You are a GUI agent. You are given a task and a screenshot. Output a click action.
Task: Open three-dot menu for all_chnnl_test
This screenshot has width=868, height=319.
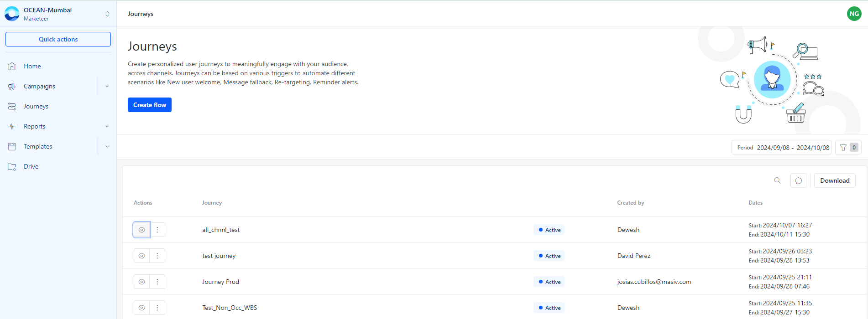(157, 230)
